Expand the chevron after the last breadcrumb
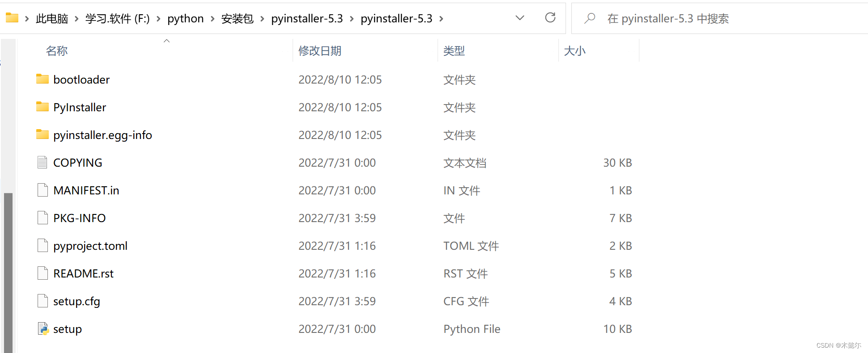Image resolution: width=868 pixels, height=353 pixels. click(441, 18)
